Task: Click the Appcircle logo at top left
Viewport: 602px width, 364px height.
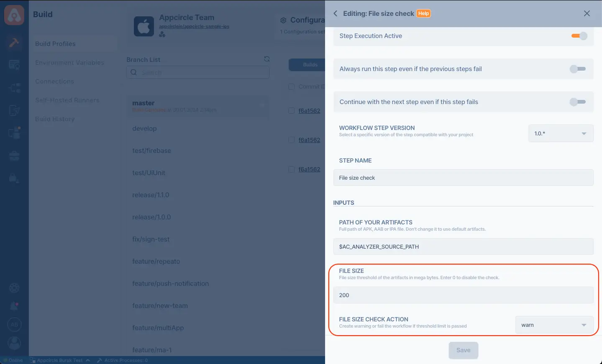Action: [x=14, y=15]
